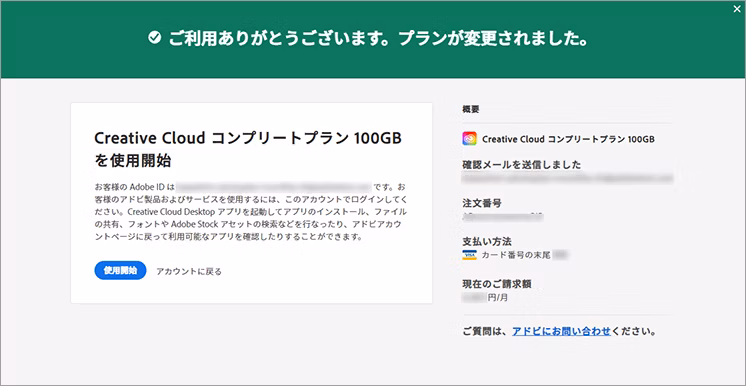
Task: Click the 注文番号 label
Action: click(x=481, y=204)
